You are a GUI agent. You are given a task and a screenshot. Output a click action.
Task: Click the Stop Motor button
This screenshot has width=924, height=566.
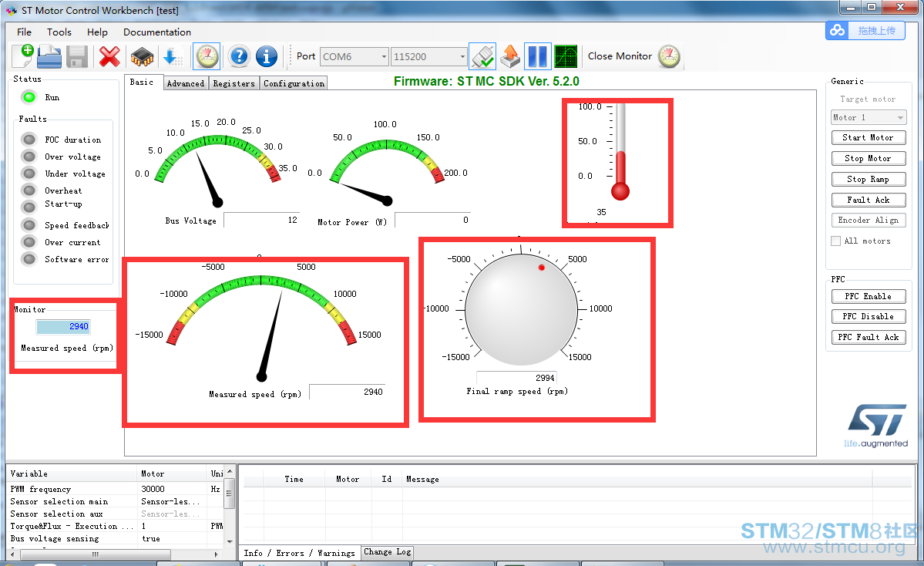[869, 158]
